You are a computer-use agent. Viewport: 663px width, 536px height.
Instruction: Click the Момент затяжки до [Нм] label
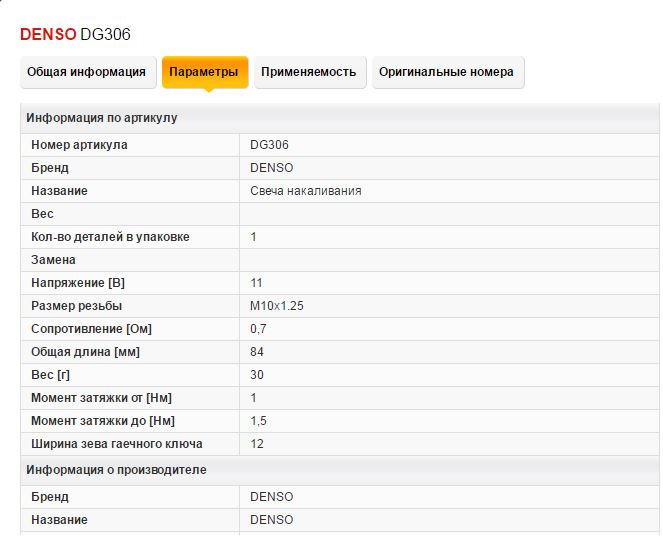(x=103, y=421)
